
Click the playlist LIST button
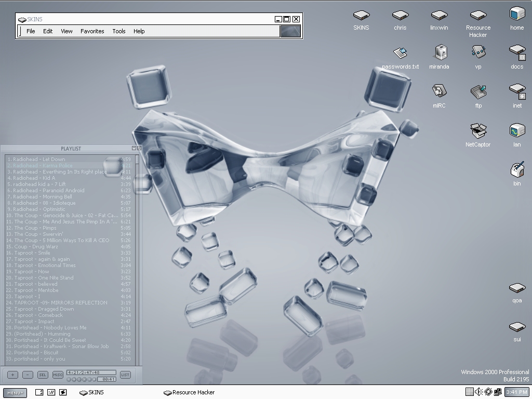pos(125,375)
